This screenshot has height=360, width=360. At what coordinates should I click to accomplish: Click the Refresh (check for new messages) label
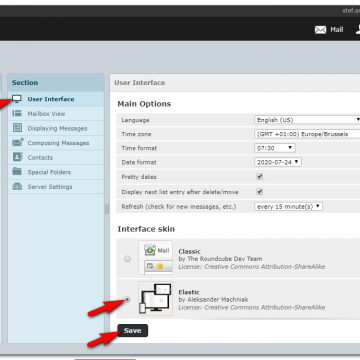tap(179, 207)
